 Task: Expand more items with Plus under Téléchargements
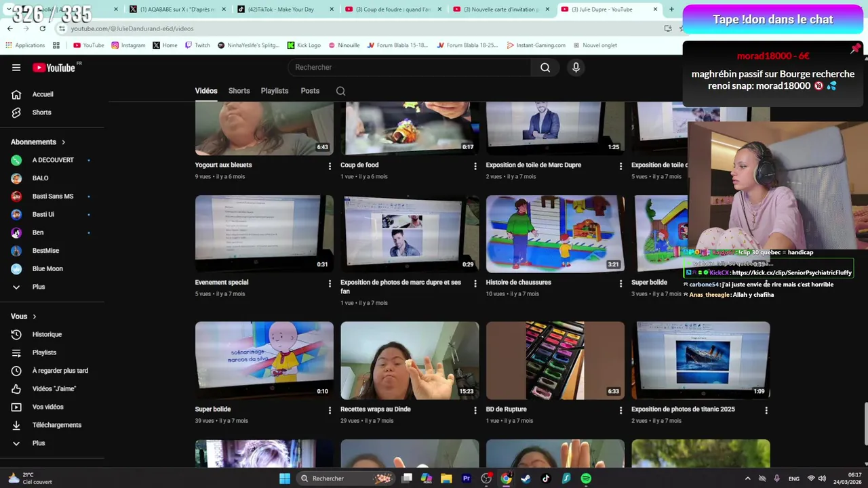[x=39, y=443]
